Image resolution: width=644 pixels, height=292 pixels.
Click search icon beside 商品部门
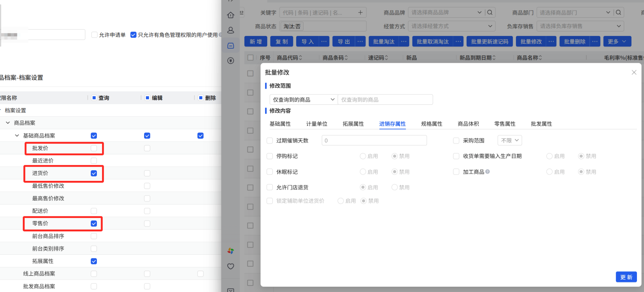point(618,13)
